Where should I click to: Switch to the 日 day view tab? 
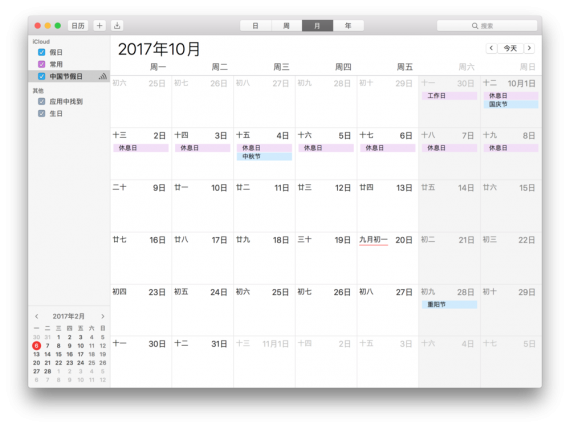click(x=256, y=26)
